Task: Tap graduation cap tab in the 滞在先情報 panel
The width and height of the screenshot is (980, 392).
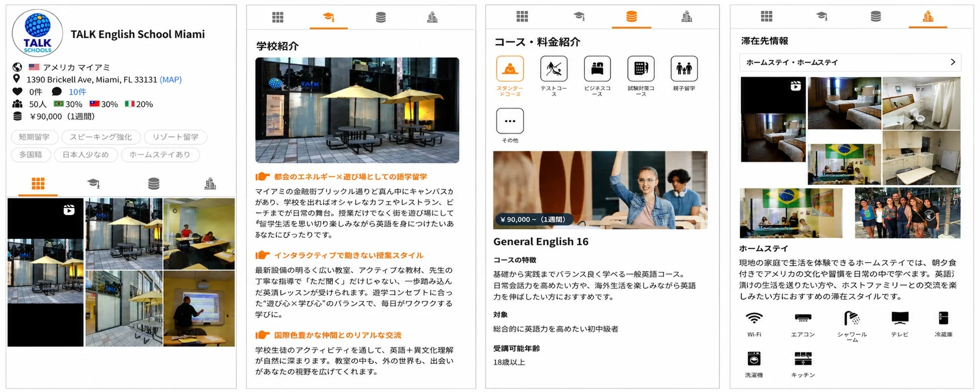Action: pos(822,17)
